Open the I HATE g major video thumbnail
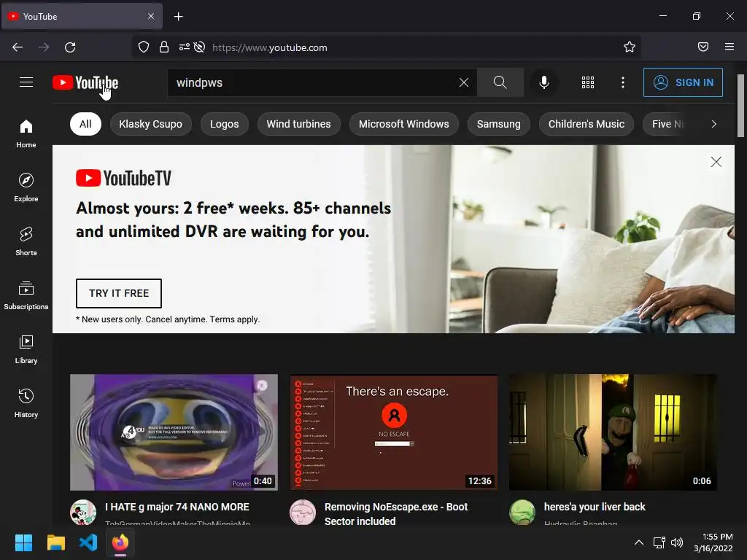The width and height of the screenshot is (747, 560). pos(174,432)
